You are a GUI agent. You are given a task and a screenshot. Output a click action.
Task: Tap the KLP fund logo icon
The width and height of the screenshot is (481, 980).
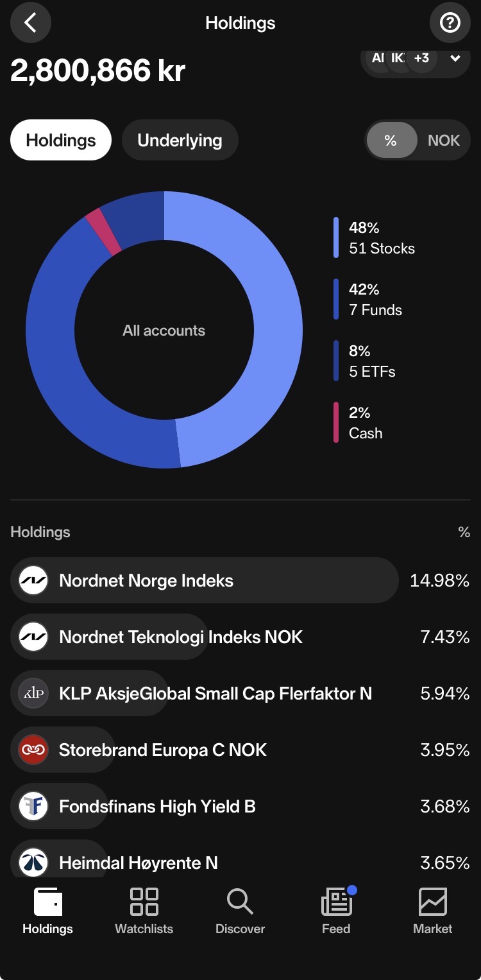pos(33,693)
